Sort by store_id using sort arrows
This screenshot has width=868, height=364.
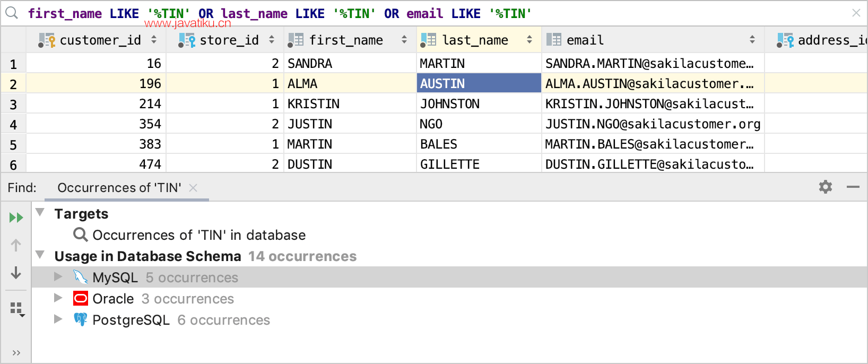pos(272,40)
